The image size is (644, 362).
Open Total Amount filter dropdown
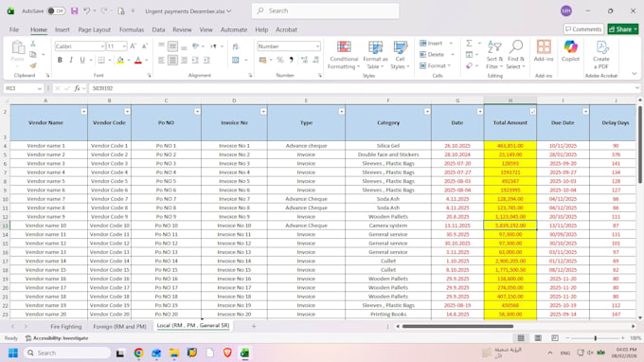coord(532,112)
